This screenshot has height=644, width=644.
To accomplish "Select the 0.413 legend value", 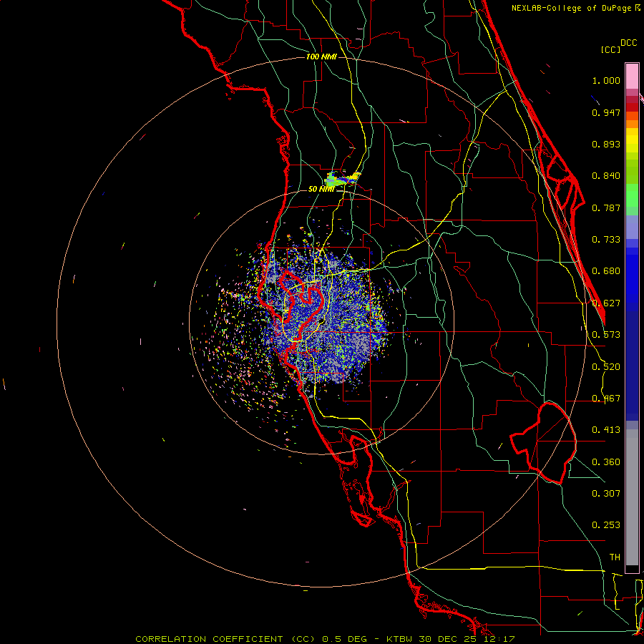I will pos(606,430).
